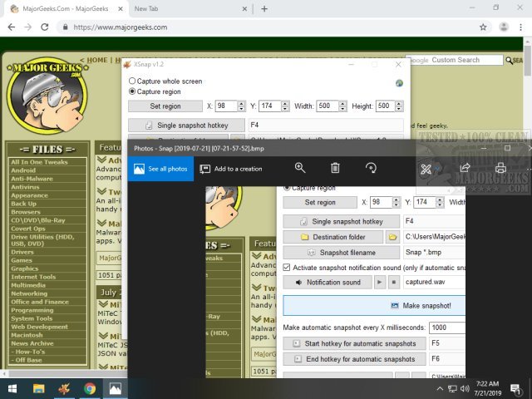The image size is (532, 399).
Task: Click See all photos button
Action: [160, 169]
